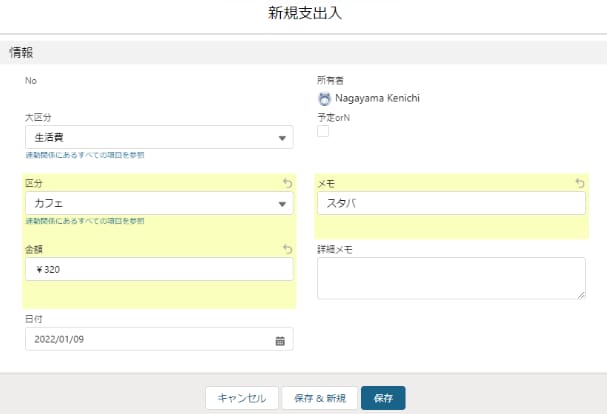The height and width of the screenshot is (414, 607).
Task: Click the Nagayama Kenichi owner avatar
Action: coord(324,99)
